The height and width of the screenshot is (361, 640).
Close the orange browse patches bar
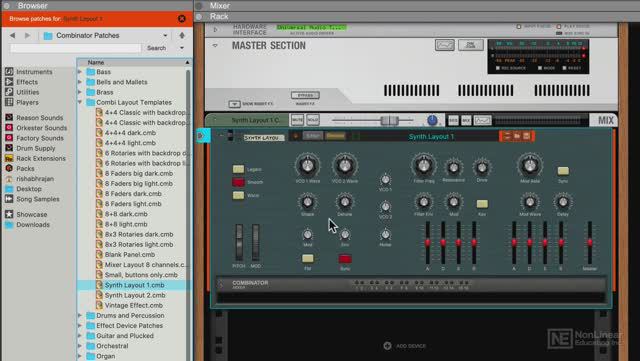pos(182,19)
